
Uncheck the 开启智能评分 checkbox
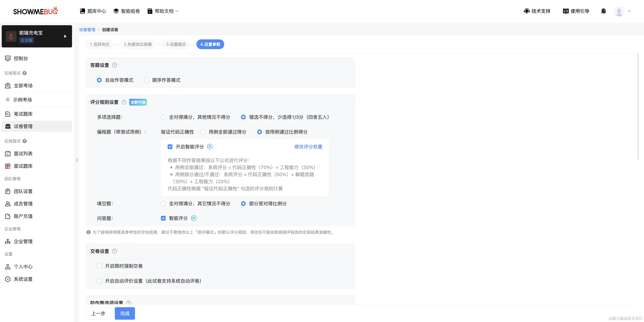(x=170, y=147)
